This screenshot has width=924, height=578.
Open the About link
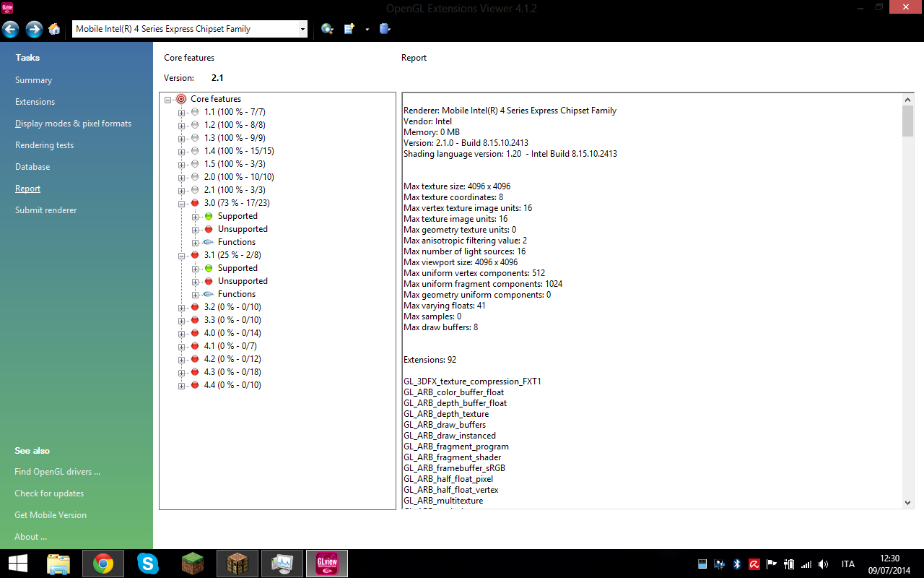(30, 537)
